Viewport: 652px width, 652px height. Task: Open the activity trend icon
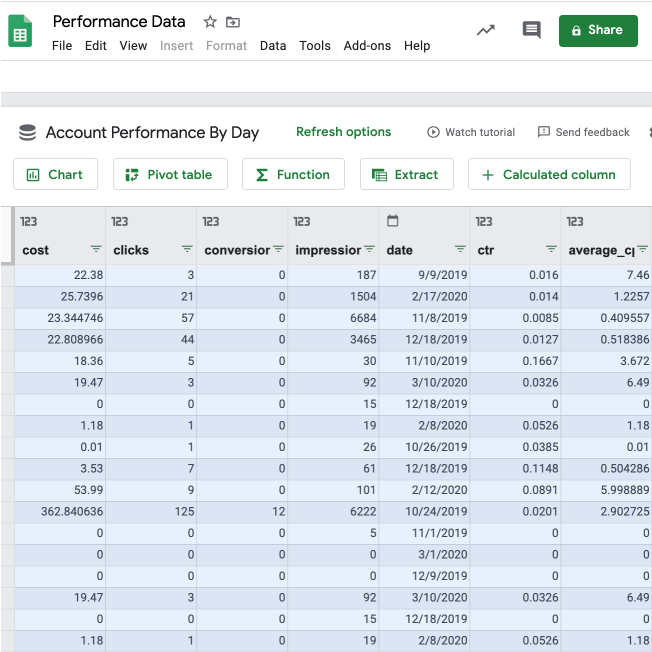(486, 30)
